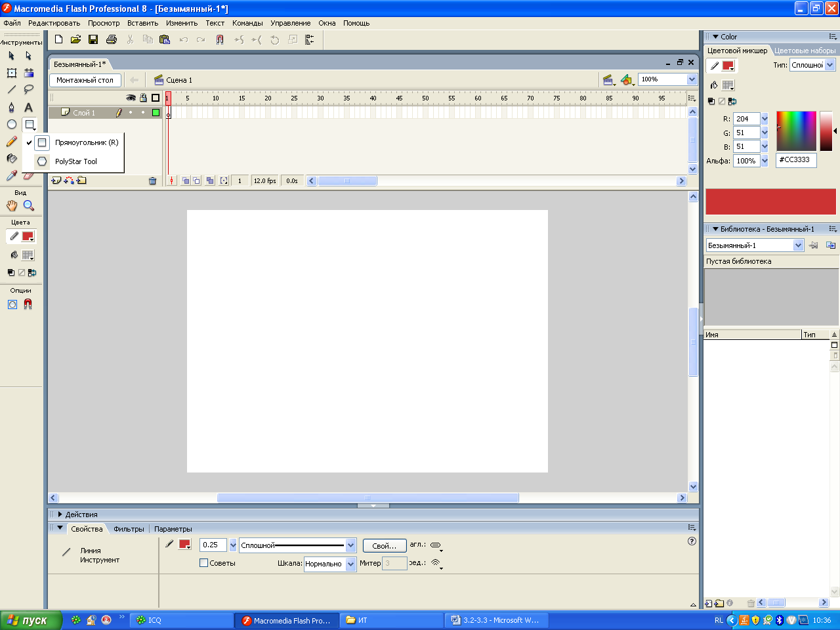
Task: Toggle show/hide all layers eye icon
Action: [131, 98]
